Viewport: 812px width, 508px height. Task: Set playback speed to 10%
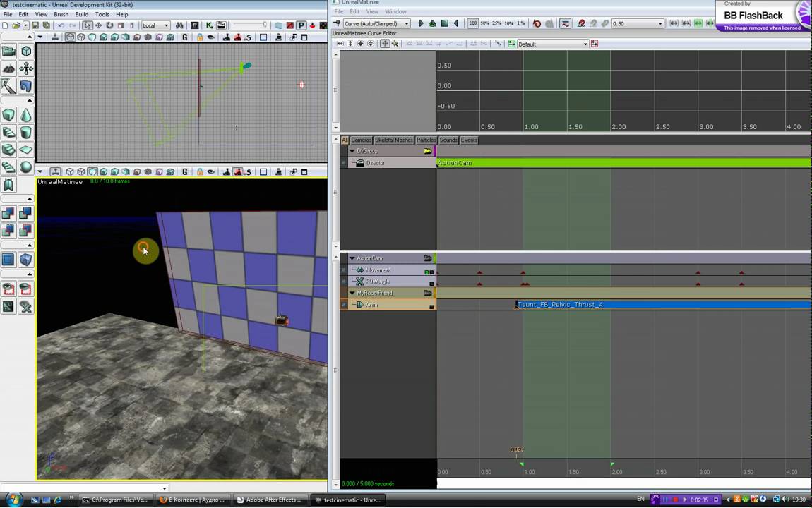[x=508, y=23]
